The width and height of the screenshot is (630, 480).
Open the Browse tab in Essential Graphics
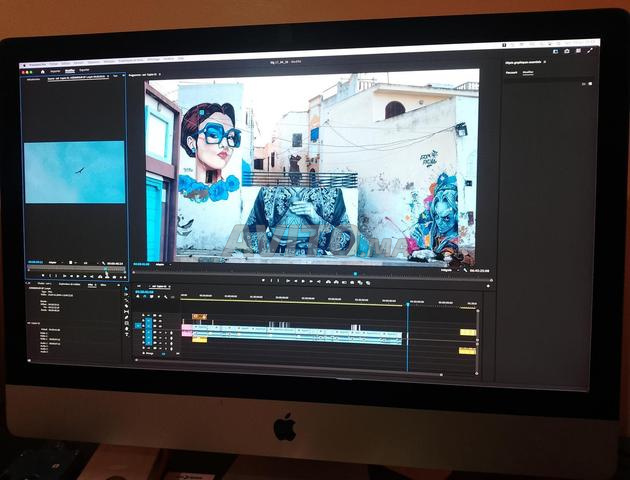[511, 73]
